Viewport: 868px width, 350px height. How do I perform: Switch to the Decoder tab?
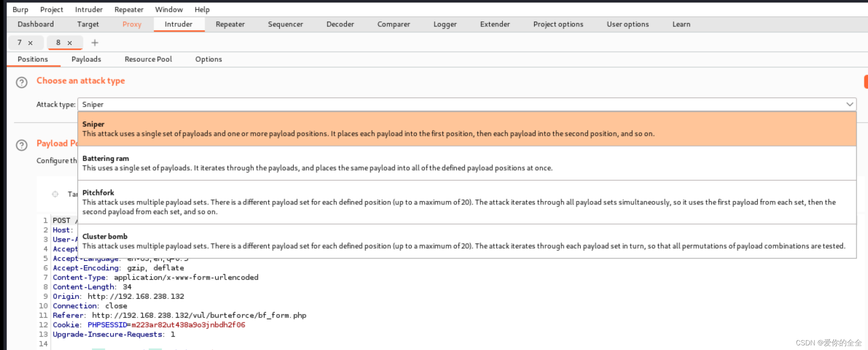click(x=340, y=24)
